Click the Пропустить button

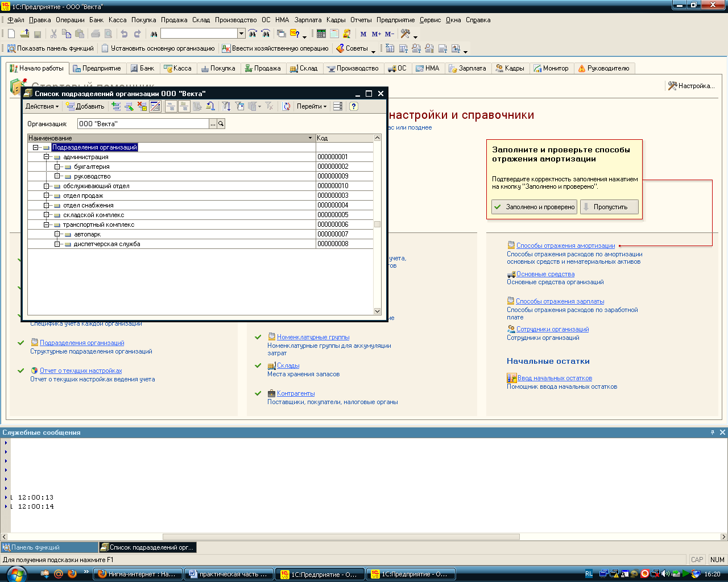point(610,207)
